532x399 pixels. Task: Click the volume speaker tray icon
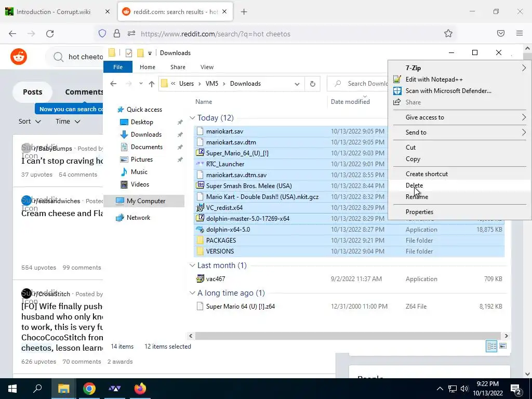point(464,389)
